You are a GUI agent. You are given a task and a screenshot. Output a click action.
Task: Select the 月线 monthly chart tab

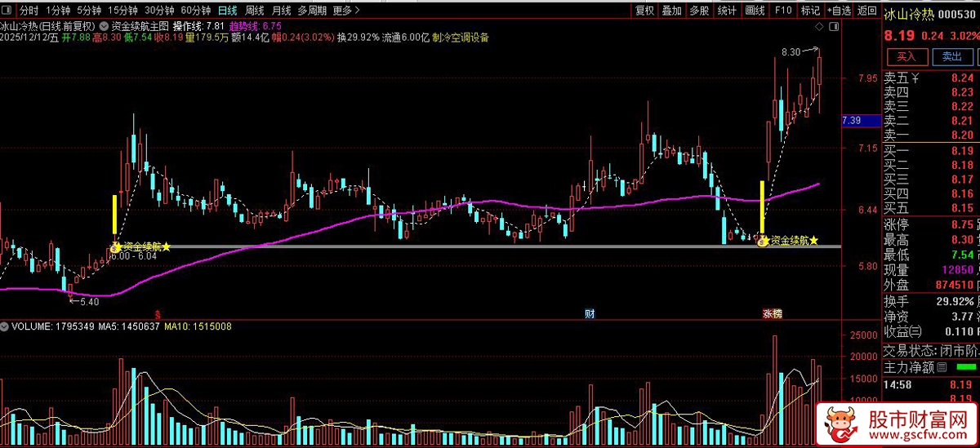coord(281,11)
